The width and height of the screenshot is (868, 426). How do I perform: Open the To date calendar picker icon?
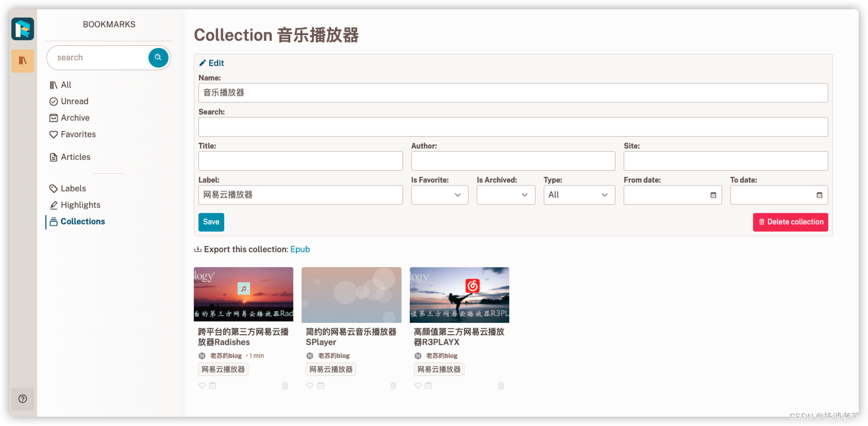coord(820,195)
